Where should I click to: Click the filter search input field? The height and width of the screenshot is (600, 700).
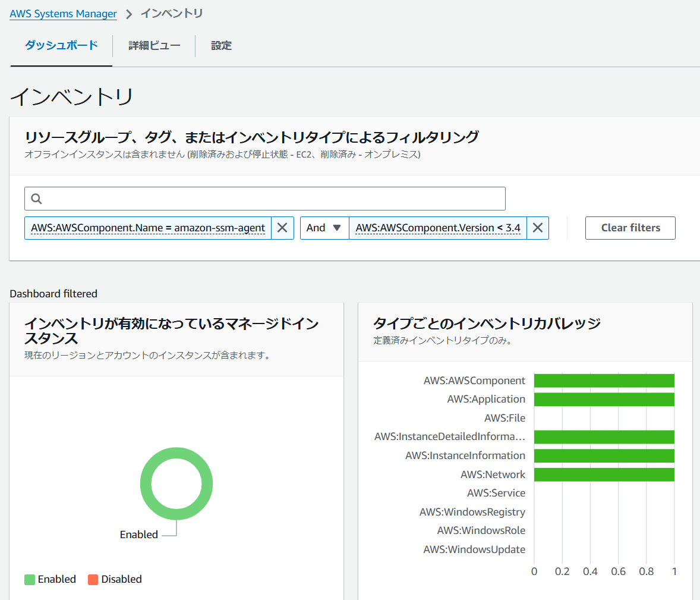click(265, 199)
